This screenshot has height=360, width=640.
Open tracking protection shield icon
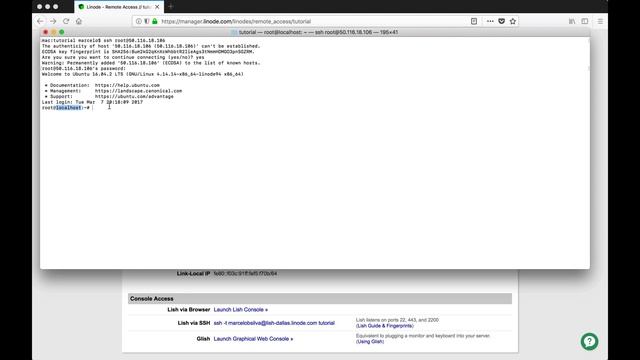coord(147,21)
